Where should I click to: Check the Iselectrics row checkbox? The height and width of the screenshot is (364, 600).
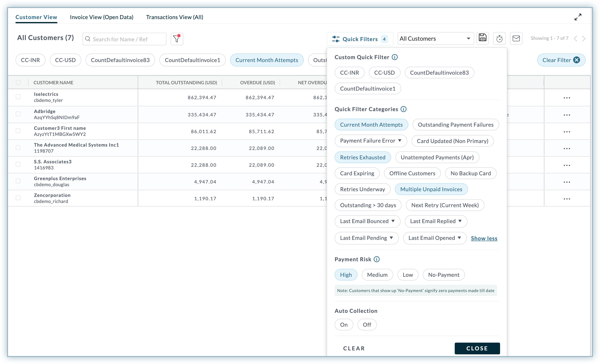[18, 97]
